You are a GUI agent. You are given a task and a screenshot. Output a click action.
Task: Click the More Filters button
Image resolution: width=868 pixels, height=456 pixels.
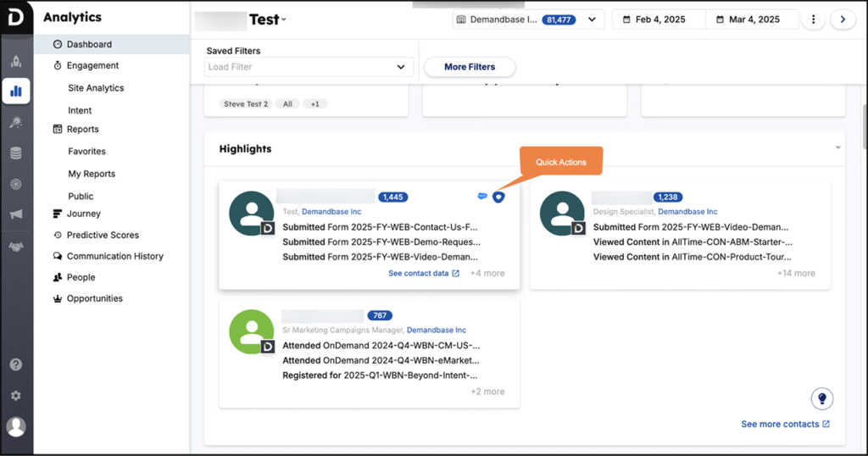pyautogui.click(x=470, y=67)
